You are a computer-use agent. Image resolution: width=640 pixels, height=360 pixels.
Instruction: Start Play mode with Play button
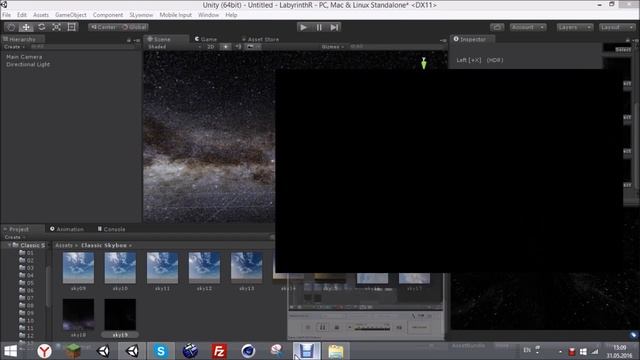click(303, 27)
